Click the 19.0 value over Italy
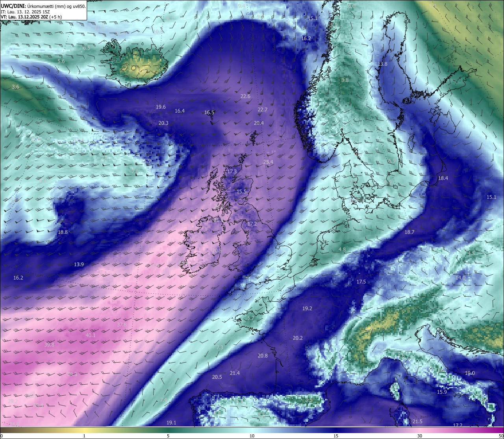This screenshot has height=439, width=504. [x=470, y=373]
